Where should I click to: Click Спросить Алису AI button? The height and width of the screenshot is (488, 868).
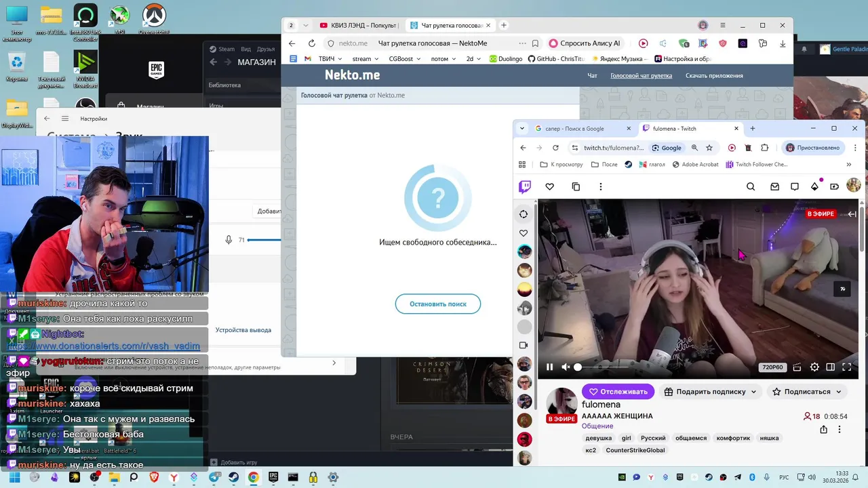585,43
